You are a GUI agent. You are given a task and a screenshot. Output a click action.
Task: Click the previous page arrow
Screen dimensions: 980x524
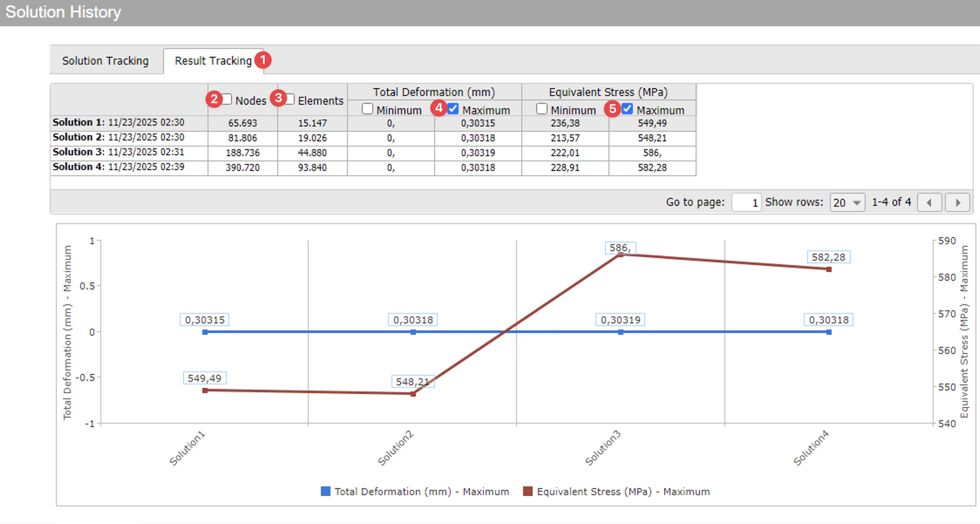[x=929, y=202]
